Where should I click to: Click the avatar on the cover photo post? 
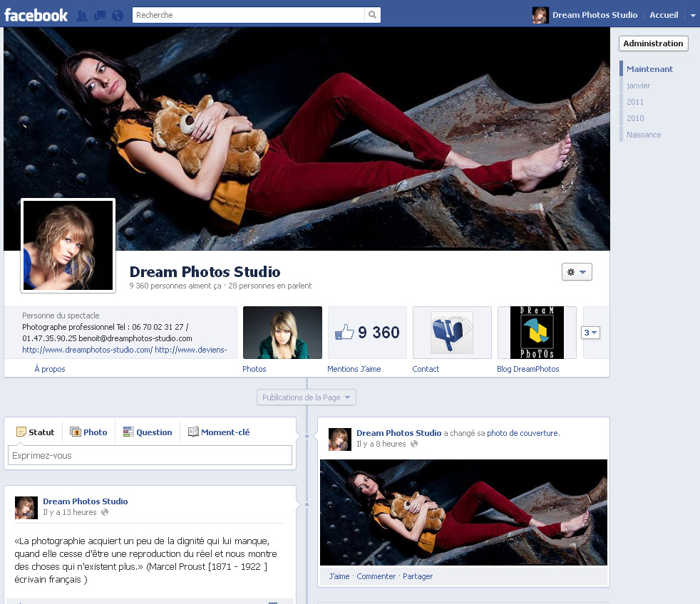tap(340, 439)
